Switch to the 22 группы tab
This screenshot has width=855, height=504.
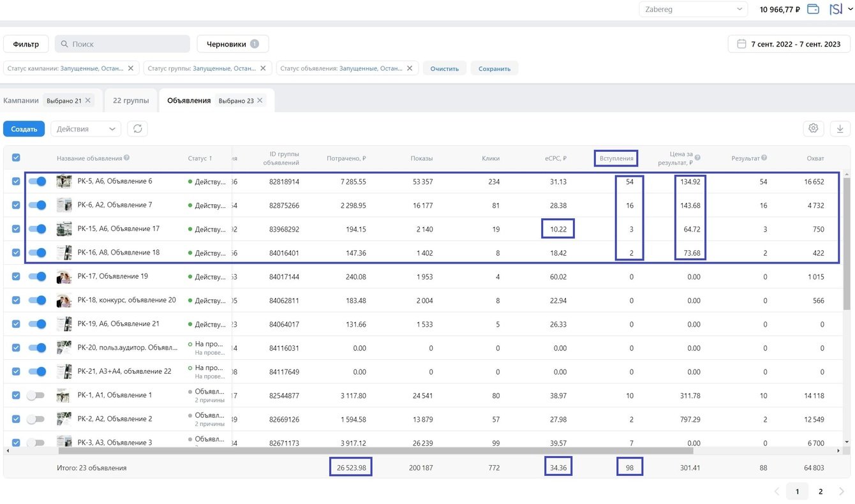point(131,101)
